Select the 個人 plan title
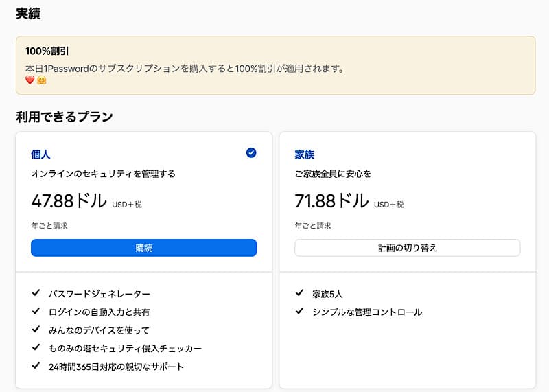Image resolution: width=549 pixels, height=392 pixels. coord(40,154)
